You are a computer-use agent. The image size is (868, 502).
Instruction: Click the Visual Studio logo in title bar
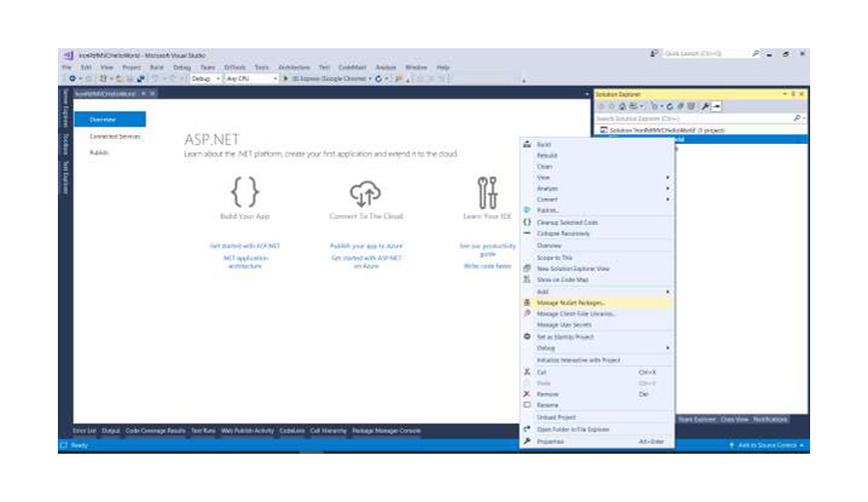pos(68,55)
